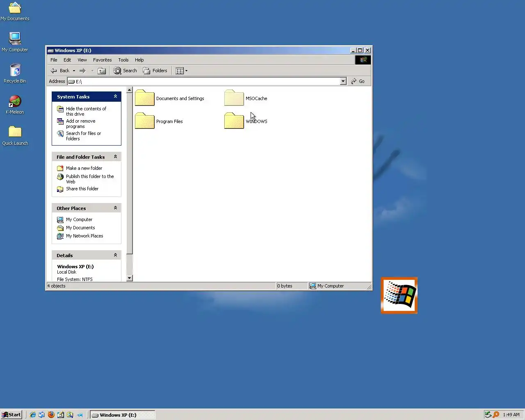Image resolution: width=525 pixels, height=420 pixels.
Task: Select the K-Meleon desktop shortcut
Action: [15, 105]
